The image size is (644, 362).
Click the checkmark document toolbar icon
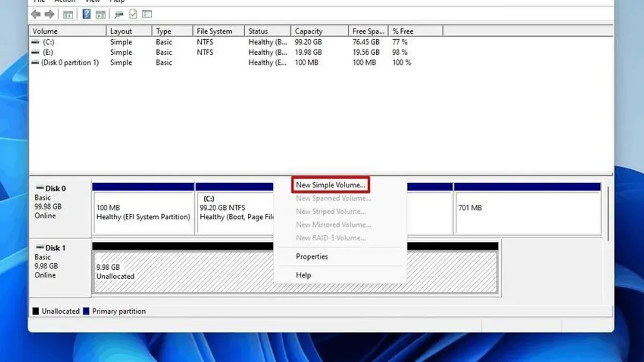coord(133,14)
